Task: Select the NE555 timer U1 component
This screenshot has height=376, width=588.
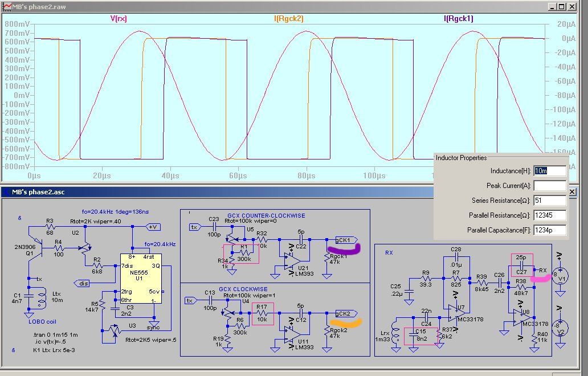Action: [x=141, y=279]
